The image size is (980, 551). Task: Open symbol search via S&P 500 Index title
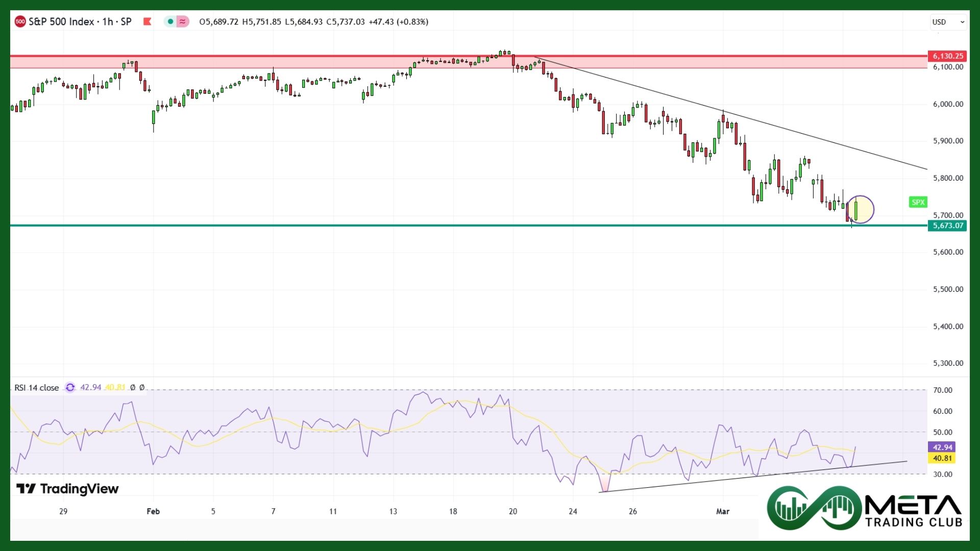tap(80, 21)
